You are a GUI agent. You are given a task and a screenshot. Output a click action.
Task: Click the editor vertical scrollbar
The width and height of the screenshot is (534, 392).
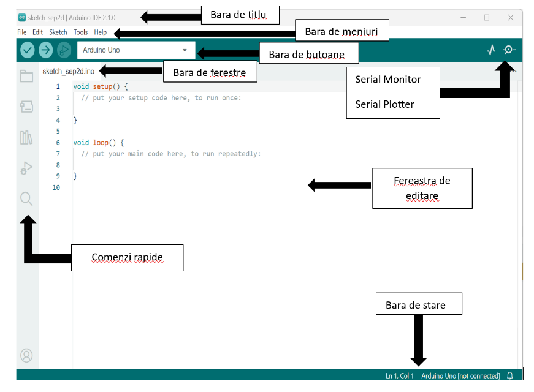tap(520, 225)
